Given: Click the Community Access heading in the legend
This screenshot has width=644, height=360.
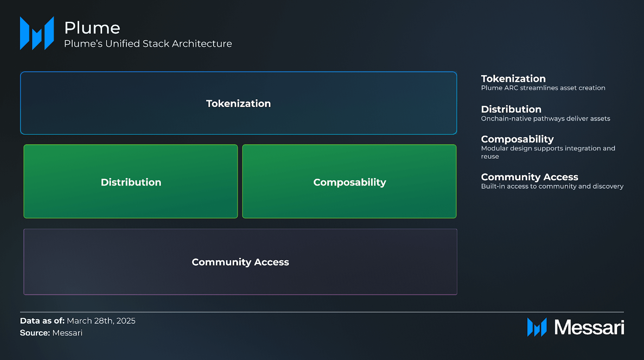Looking at the screenshot, I should 529,177.
